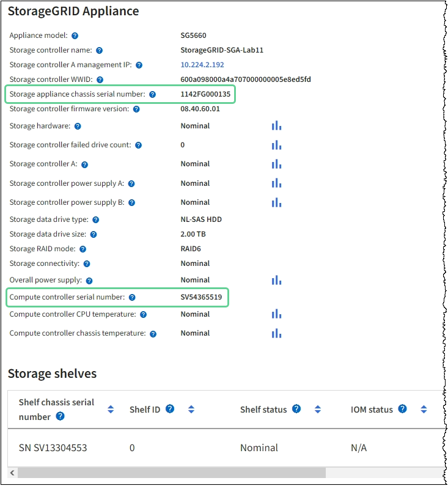The image size is (448, 486).
Task: Click help icon beside Storage connectivity
Action: [x=87, y=264]
